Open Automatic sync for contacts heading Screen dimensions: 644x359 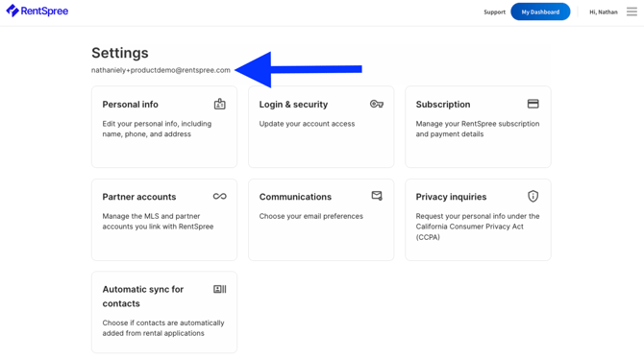[x=143, y=297]
